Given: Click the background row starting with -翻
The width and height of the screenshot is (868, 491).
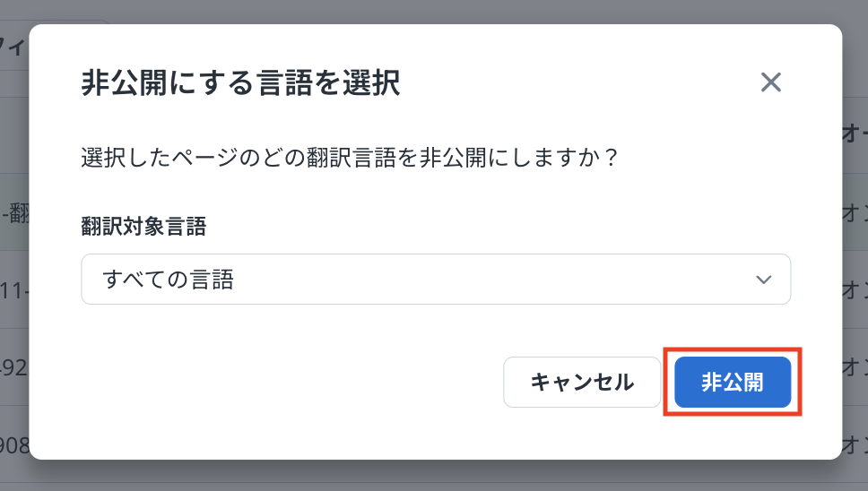Looking at the screenshot, I should (14, 214).
